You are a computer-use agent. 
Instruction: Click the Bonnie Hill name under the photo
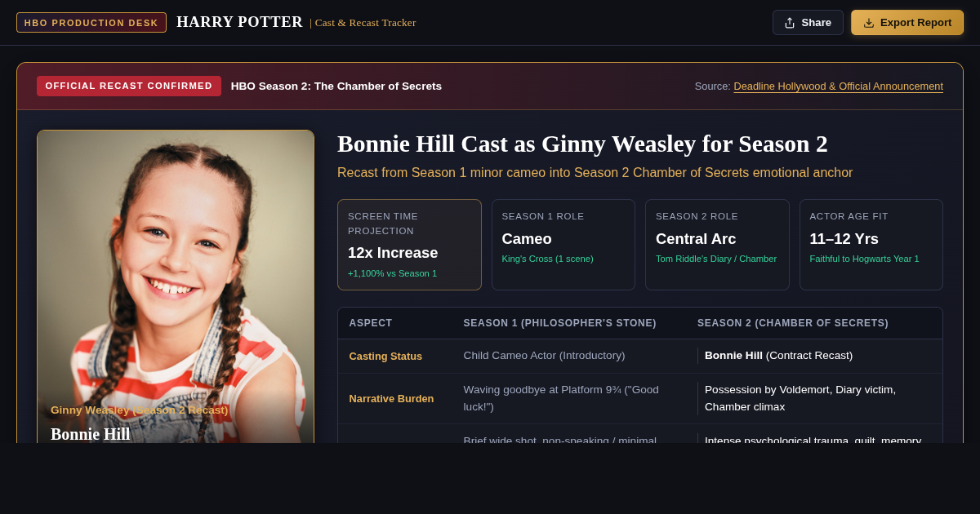90,434
